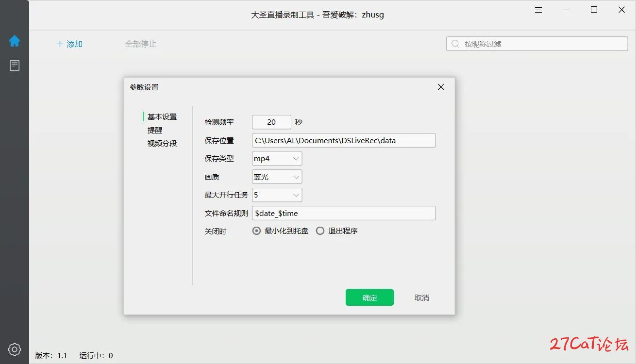
Task: Click the 参数设置 dialog title
Action: coord(144,87)
